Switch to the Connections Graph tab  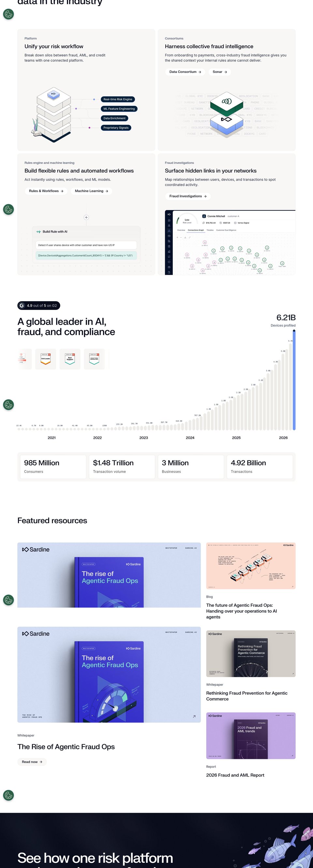[196, 230]
